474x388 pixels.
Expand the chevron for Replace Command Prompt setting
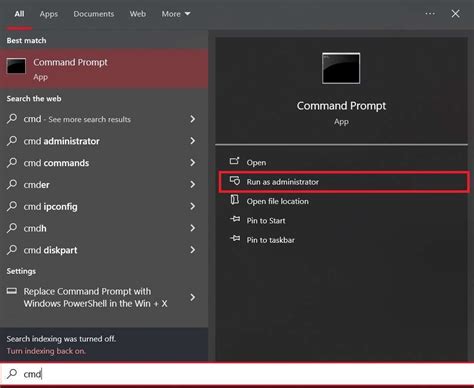point(193,297)
